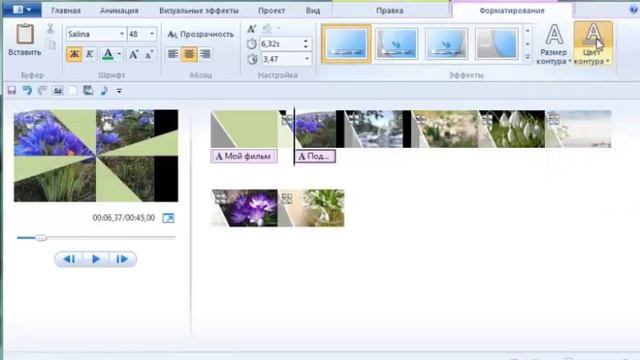Select the Форматирование tab
The width and height of the screenshot is (640, 360).
coord(512,11)
